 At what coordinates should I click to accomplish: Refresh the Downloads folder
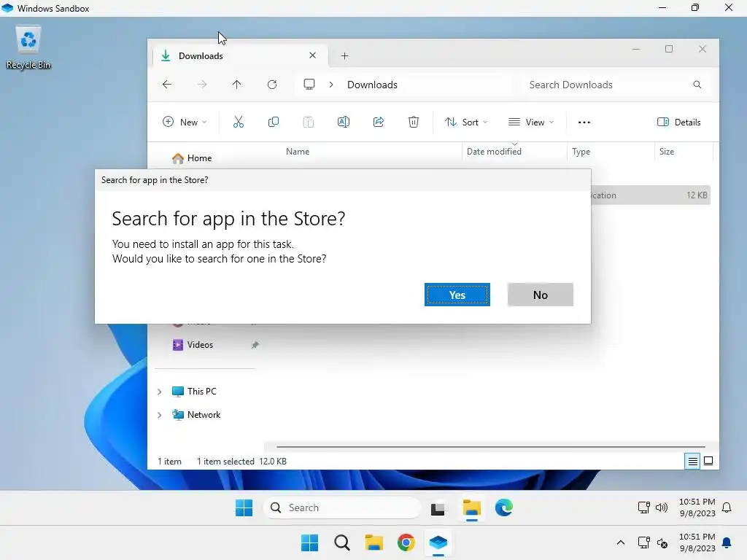(272, 85)
